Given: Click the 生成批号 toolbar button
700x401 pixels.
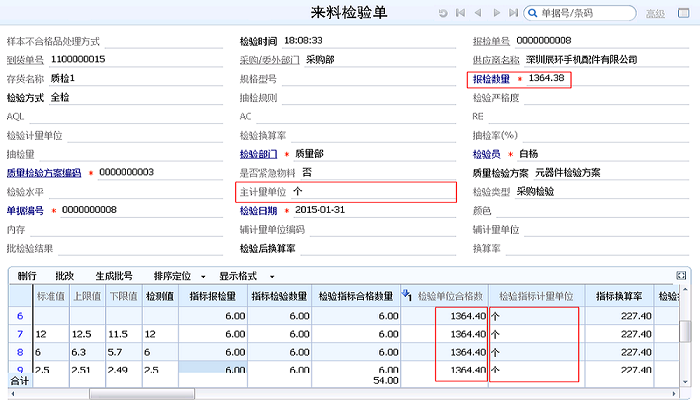Looking at the screenshot, I should (114, 276).
